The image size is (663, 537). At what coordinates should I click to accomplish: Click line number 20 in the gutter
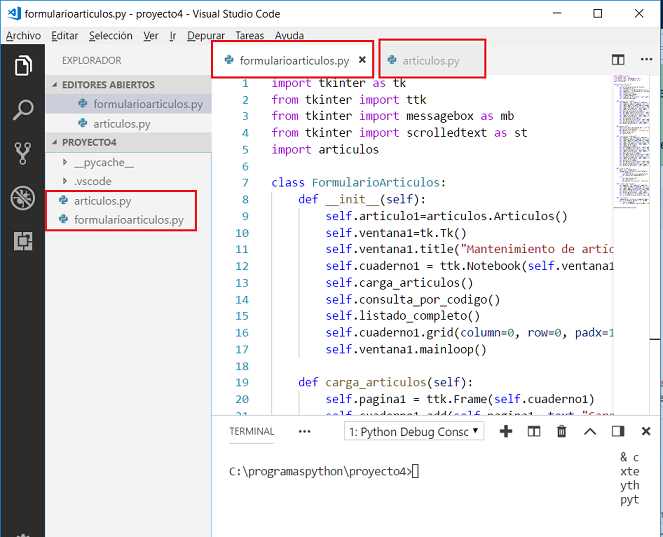pyautogui.click(x=242, y=399)
